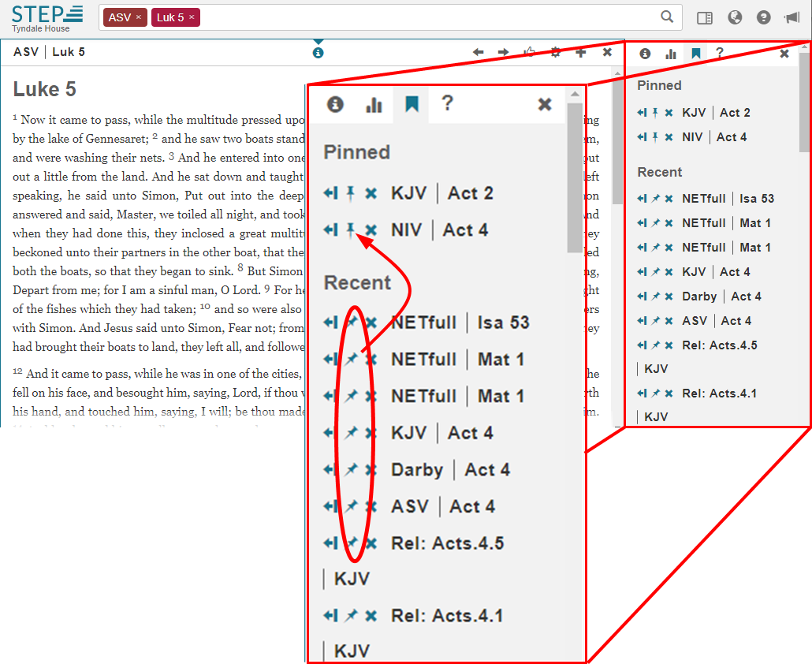Image resolution: width=812 pixels, height=664 pixels.
Task: Go to previous passage with the left arrow
Action: click(479, 51)
